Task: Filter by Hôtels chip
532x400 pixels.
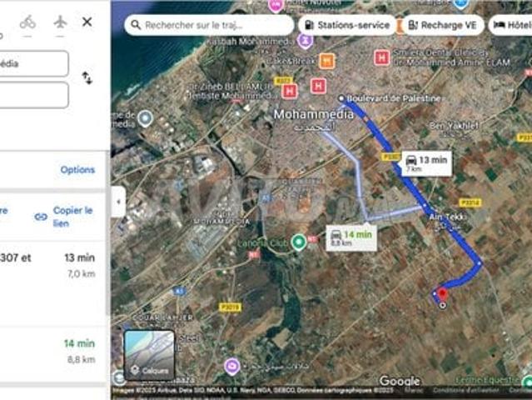Action: [x=511, y=25]
